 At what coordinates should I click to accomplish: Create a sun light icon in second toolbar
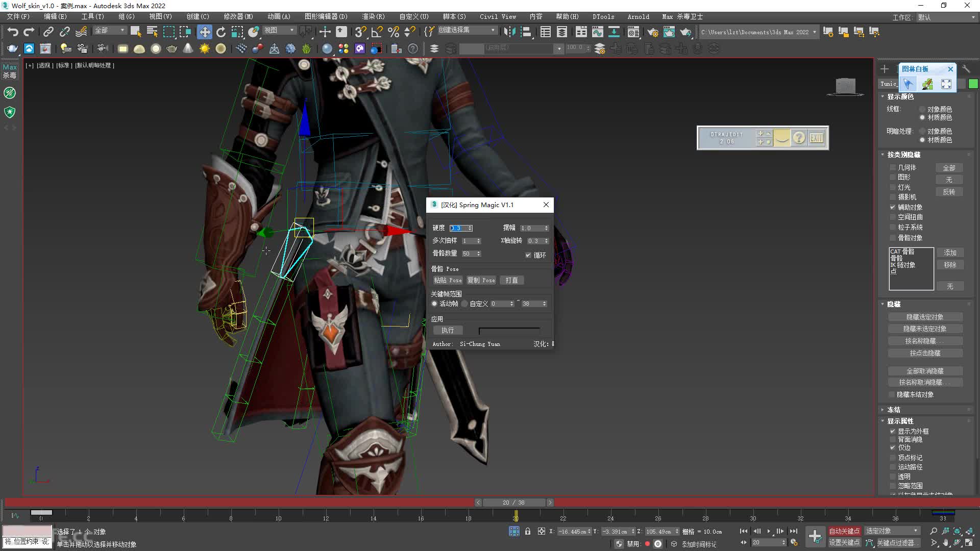click(205, 49)
